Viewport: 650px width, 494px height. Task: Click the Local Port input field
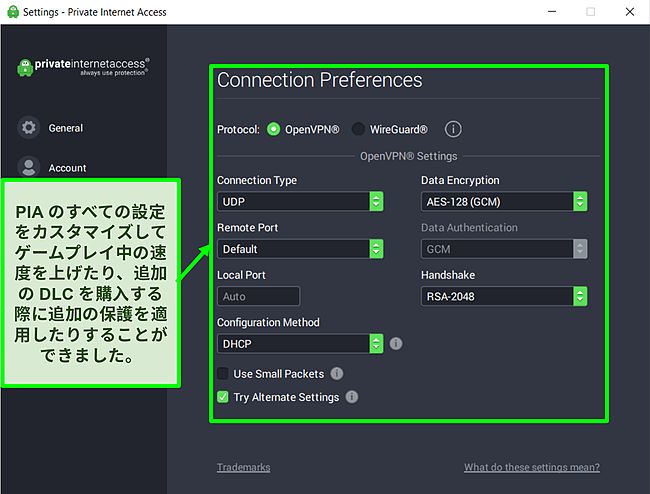[x=258, y=296]
